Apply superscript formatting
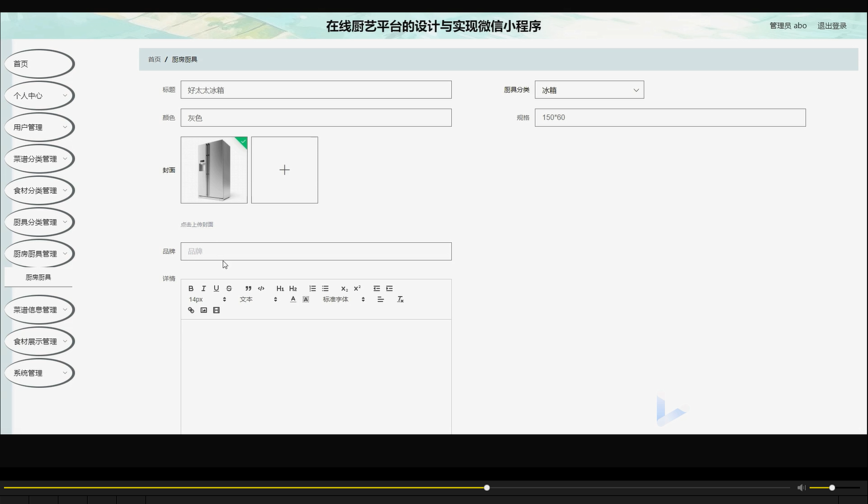The height and width of the screenshot is (504, 868). [357, 289]
